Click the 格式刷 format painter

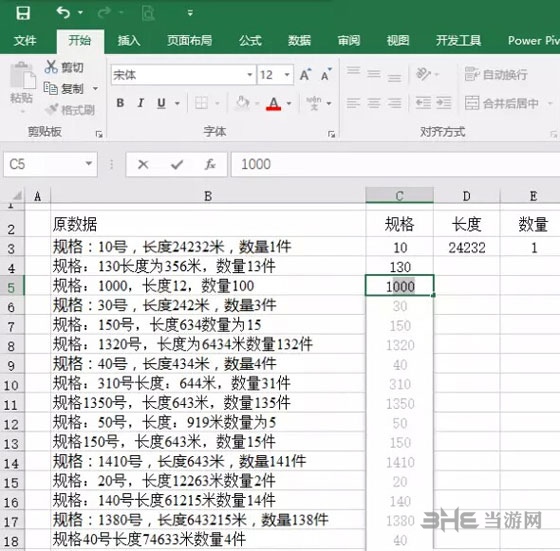70,110
